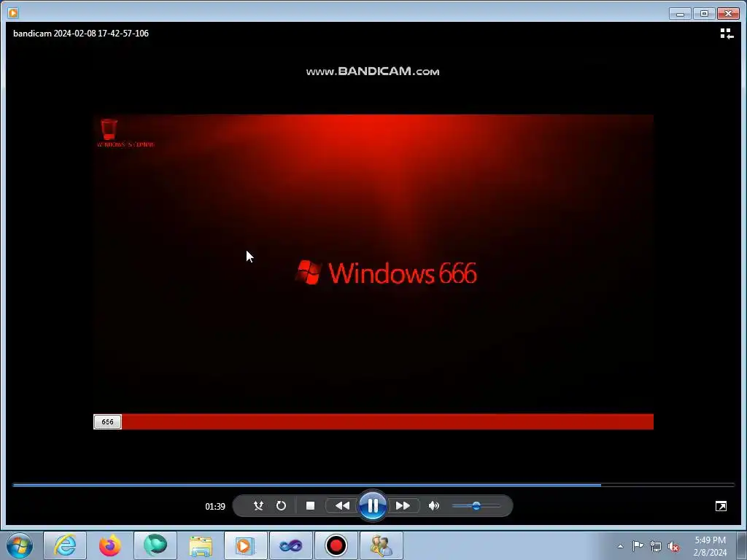Viewport: 747px width, 560px height.
Task: Open the infinity logo taskbar app
Action: coord(290,545)
